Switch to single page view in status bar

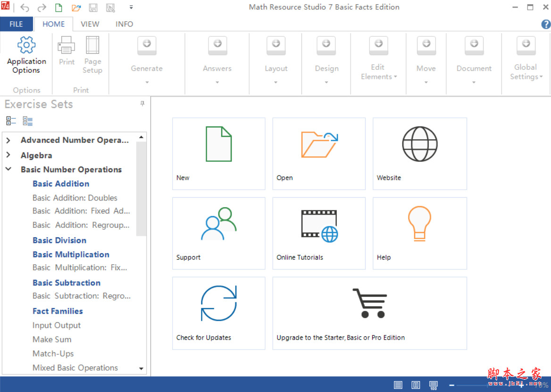coord(416,385)
